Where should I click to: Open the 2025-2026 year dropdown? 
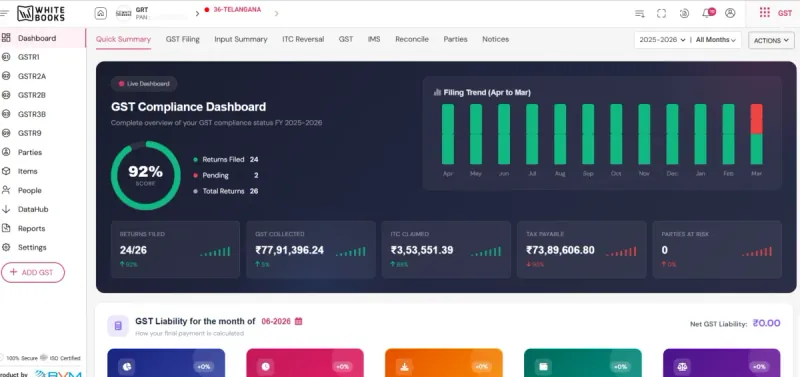click(x=662, y=40)
